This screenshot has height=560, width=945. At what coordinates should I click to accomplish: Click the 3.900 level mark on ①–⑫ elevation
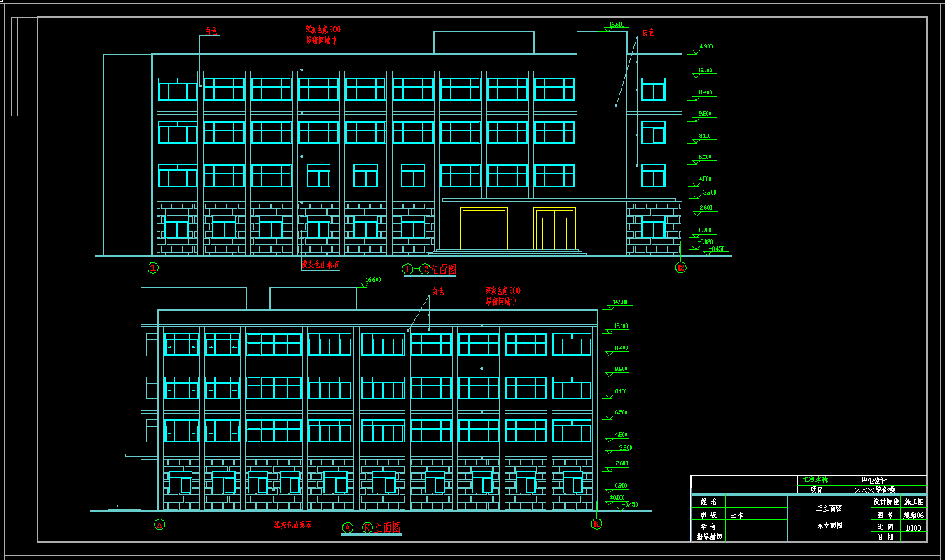(710, 192)
